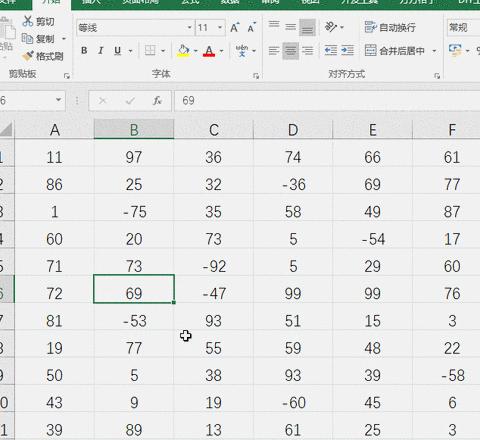Select the Format Painter (格式刷) tool
Viewport: 480px width, 440px height.
coord(43,56)
